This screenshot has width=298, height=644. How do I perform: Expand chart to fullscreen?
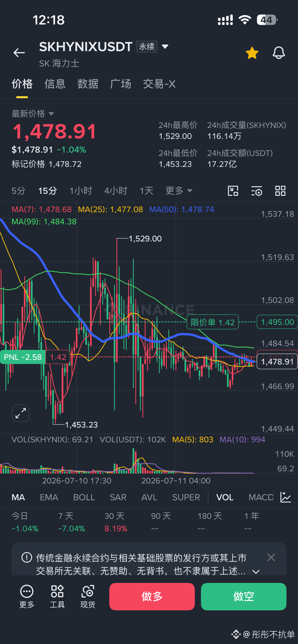[21, 413]
